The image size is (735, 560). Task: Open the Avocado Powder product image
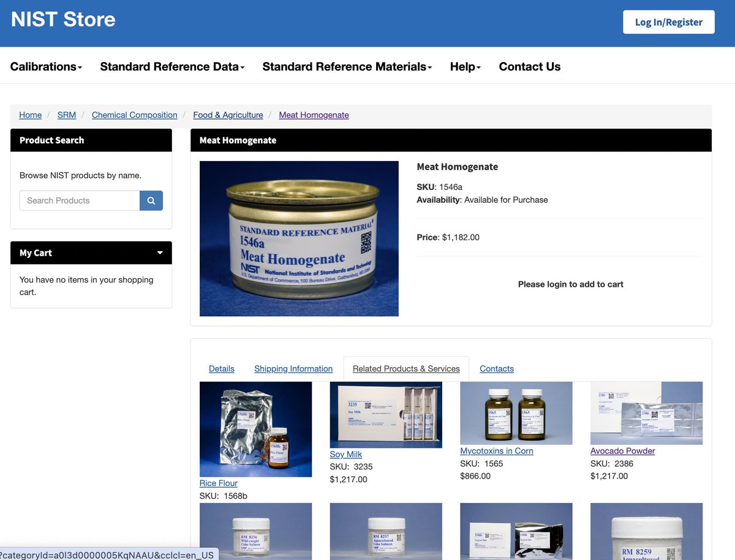(x=646, y=413)
